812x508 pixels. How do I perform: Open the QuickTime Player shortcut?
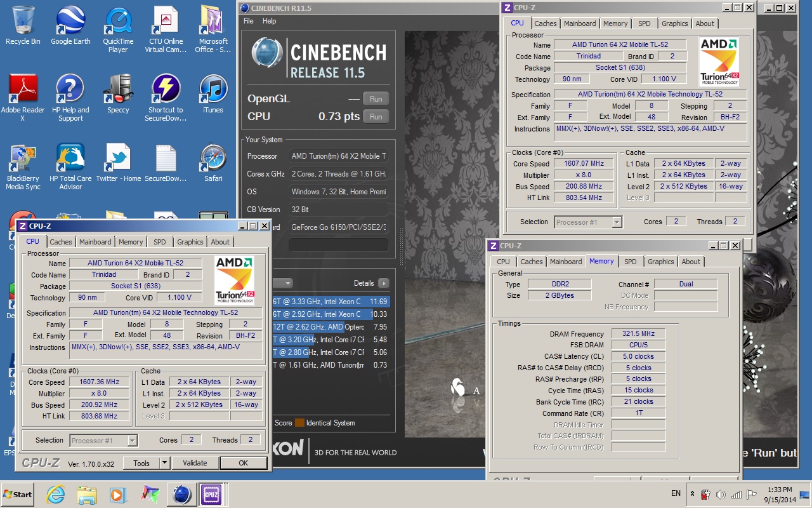point(118,29)
